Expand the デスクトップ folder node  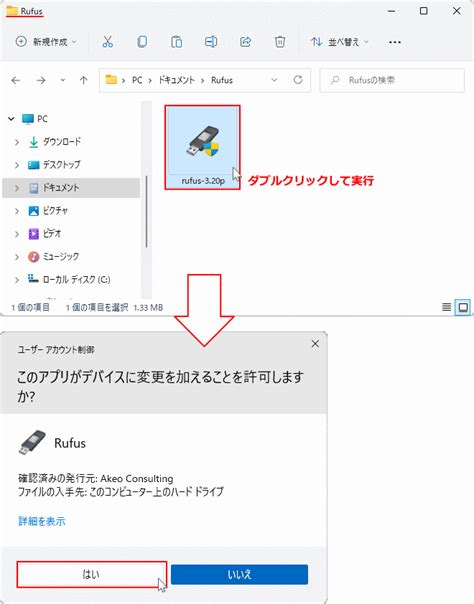(17, 165)
